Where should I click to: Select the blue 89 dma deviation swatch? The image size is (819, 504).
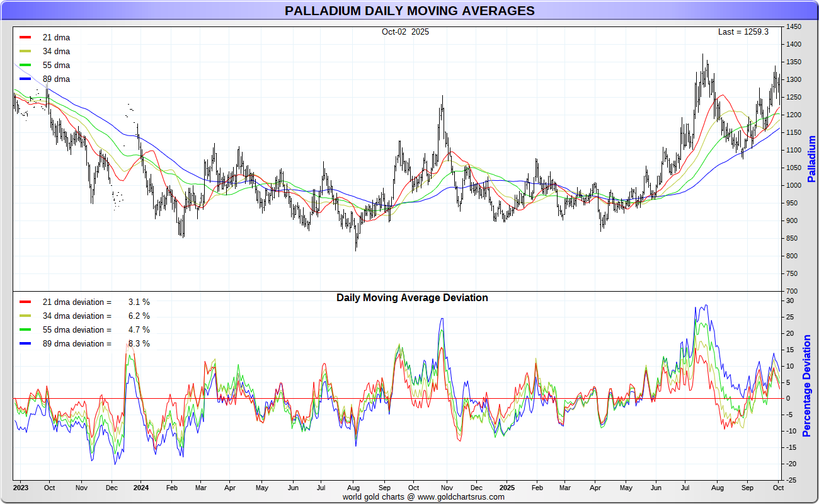coord(25,344)
